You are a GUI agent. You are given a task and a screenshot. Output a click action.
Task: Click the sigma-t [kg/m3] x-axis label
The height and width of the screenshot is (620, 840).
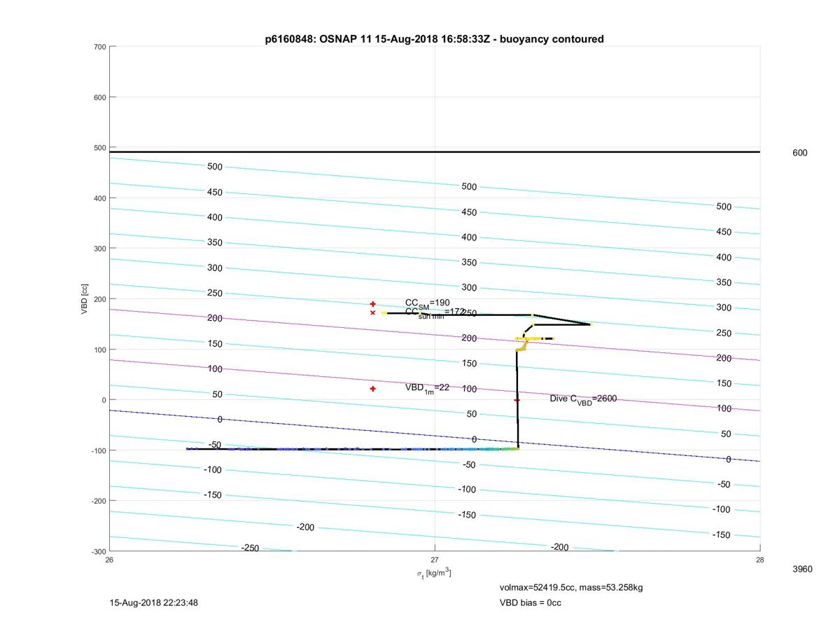434,573
